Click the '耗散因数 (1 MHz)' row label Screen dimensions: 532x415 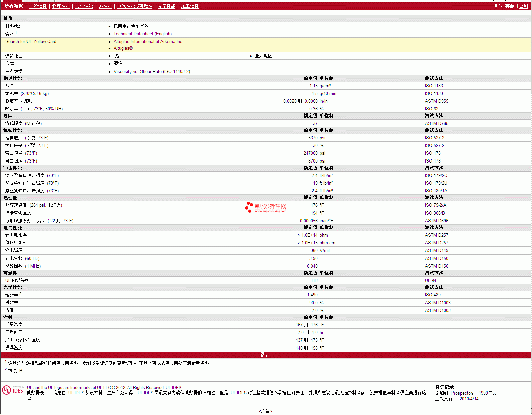(x=23, y=266)
